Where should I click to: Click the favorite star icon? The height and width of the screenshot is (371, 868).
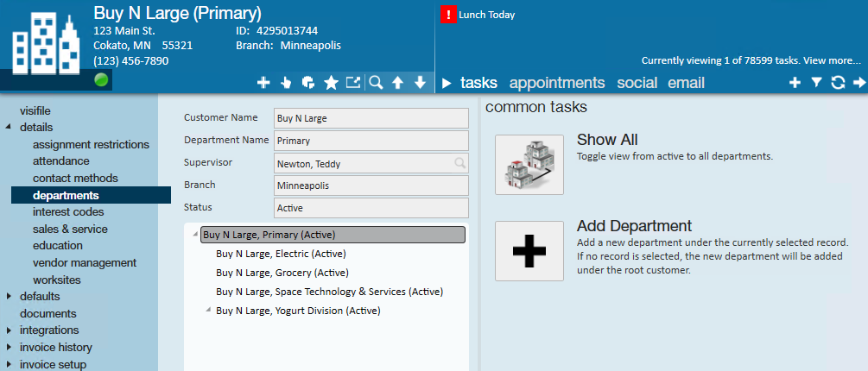point(331,83)
